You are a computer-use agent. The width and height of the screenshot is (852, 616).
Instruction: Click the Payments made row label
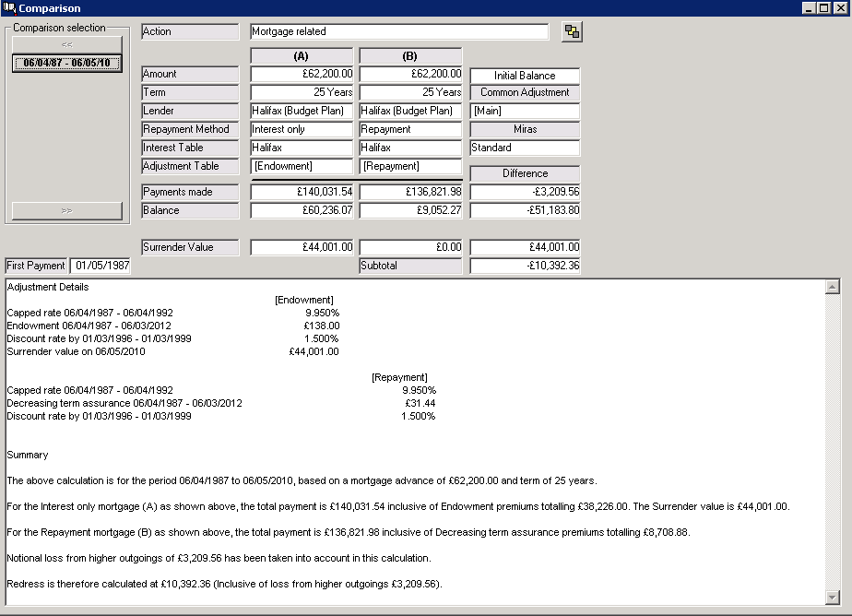pyautogui.click(x=190, y=192)
